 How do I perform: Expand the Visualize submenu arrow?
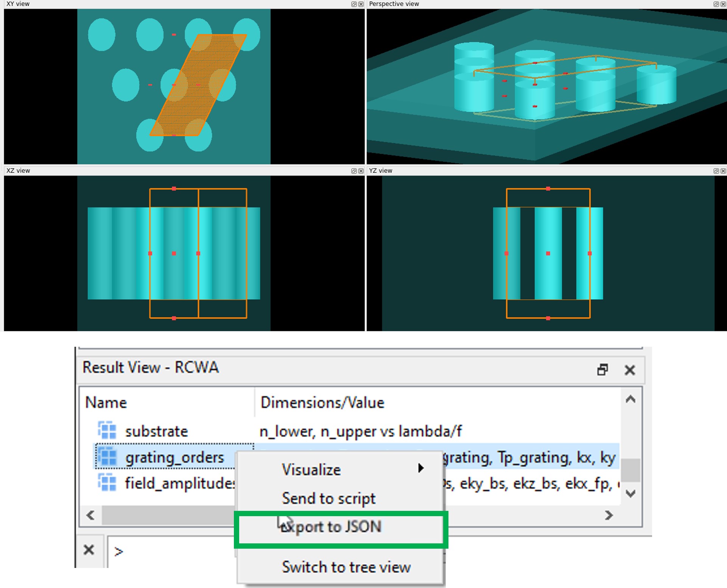(x=420, y=468)
